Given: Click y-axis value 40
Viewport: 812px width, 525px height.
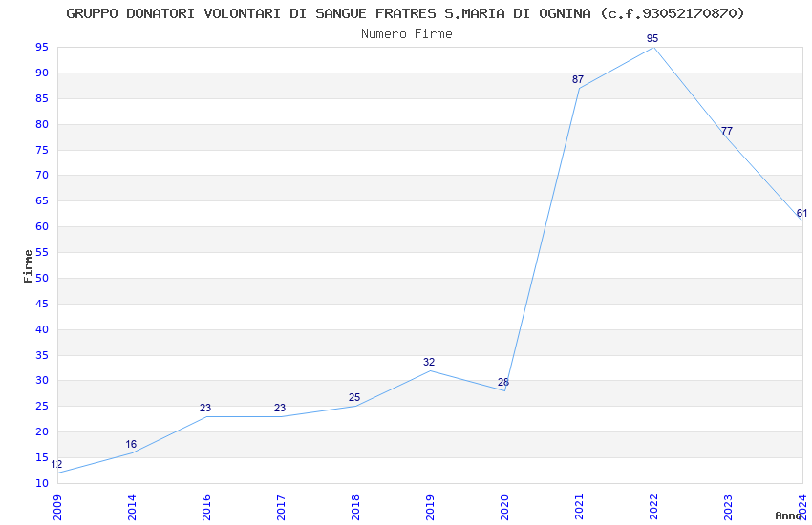Looking at the screenshot, I should point(42,329).
